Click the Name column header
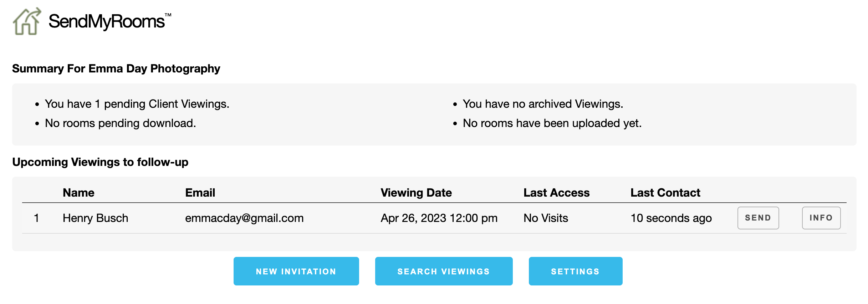The image size is (868, 304). [78, 193]
